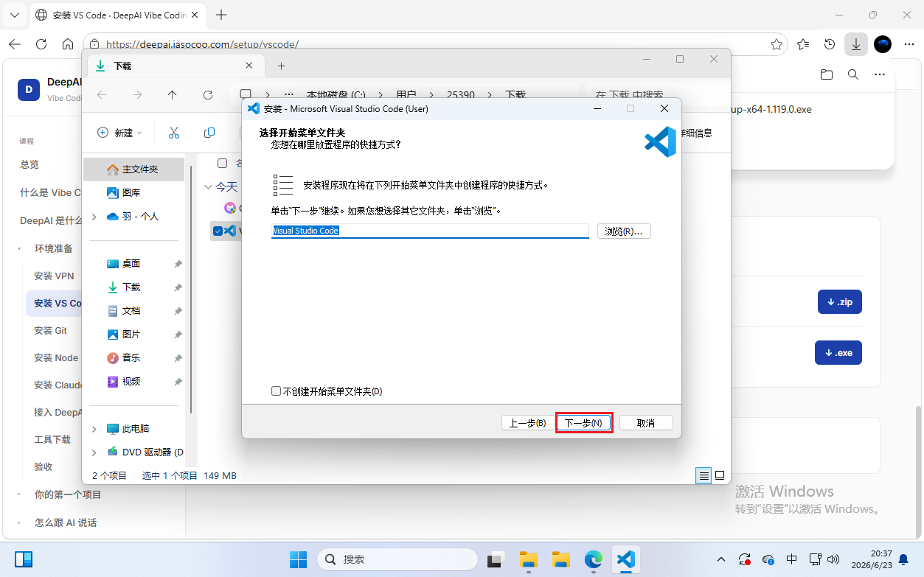Open 安装 VPN lesson
Image resolution: width=924 pixels, height=577 pixels.
[54, 276]
